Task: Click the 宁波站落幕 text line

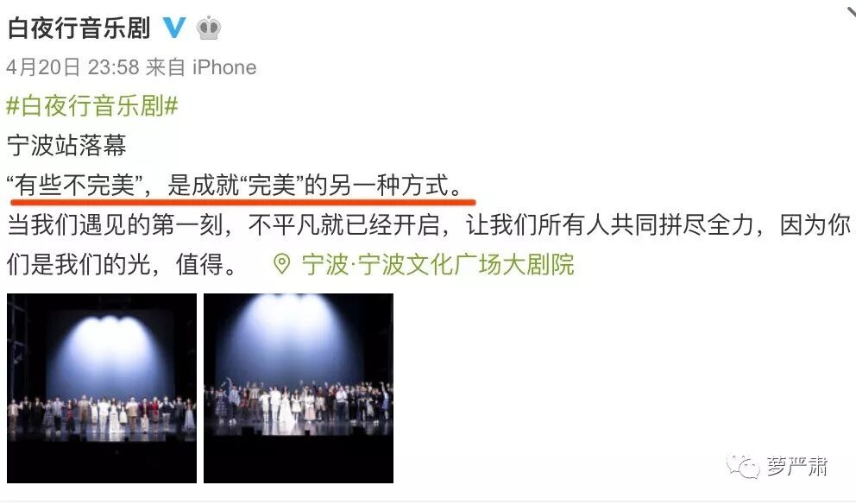Action: coord(66,145)
